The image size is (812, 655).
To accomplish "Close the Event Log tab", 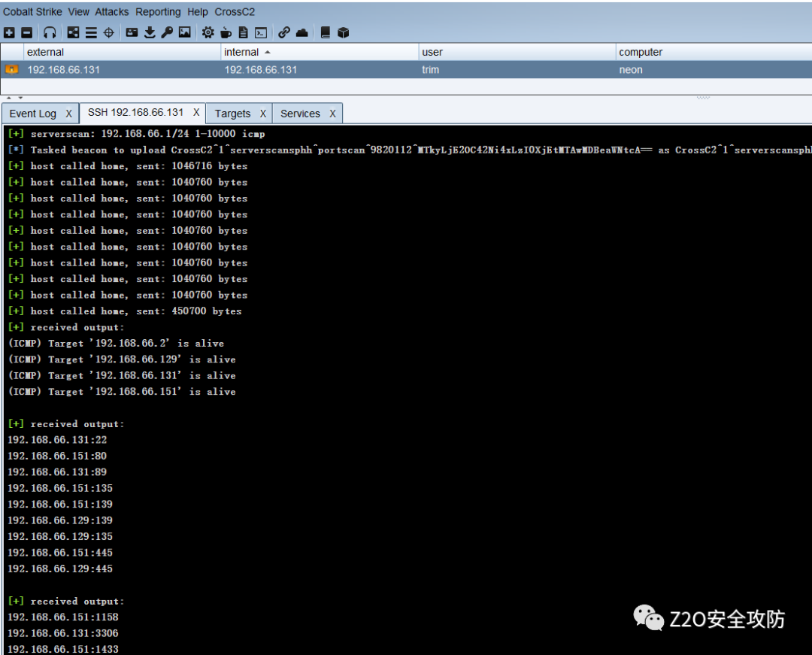I will [69, 114].
